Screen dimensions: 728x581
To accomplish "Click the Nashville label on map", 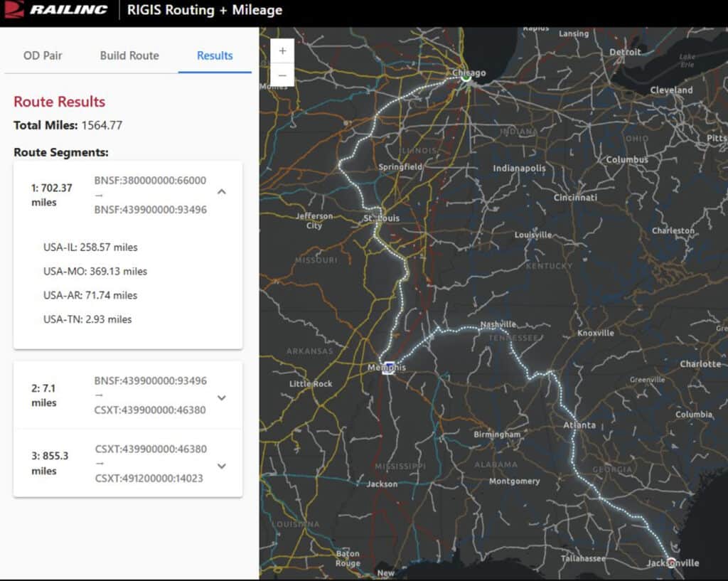I will pos(498,324).
